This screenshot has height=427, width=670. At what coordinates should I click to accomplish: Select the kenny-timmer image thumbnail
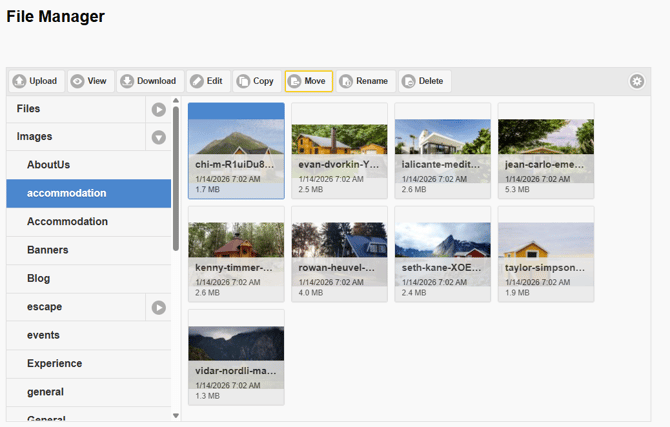pos(236,254)
